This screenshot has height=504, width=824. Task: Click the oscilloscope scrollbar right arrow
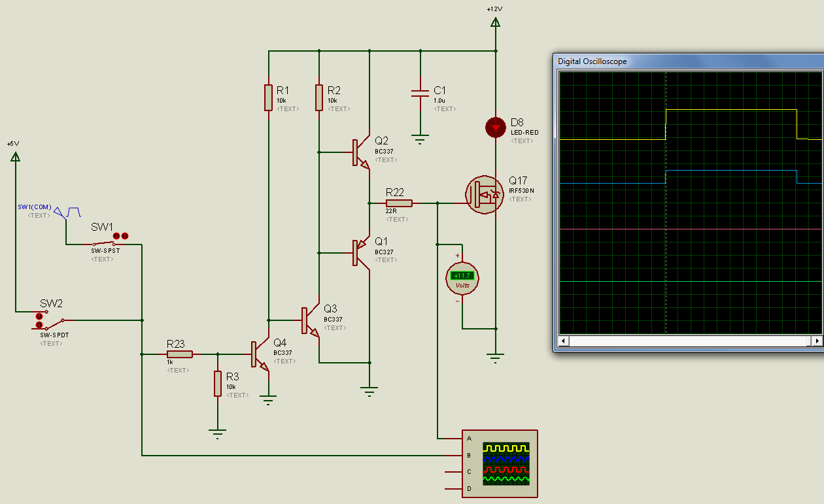click(x=816, y=341)
